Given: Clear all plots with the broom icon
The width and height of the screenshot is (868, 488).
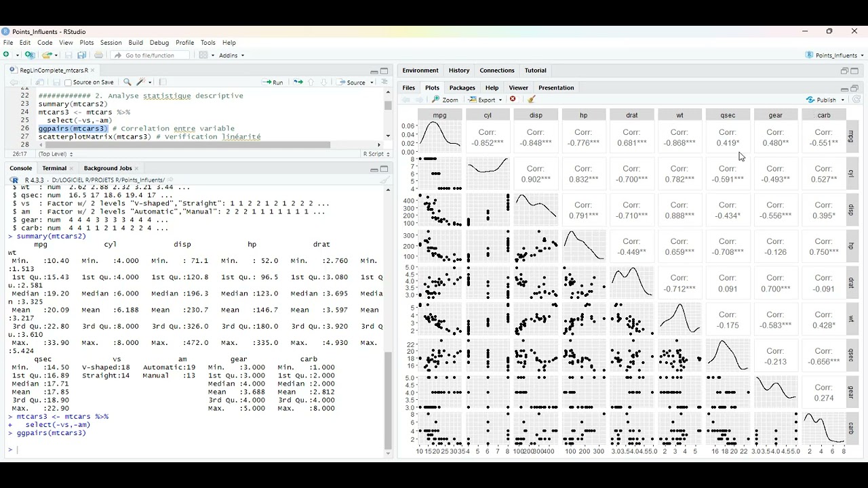Looking at the screenshot, I should [x=532, y=100].
